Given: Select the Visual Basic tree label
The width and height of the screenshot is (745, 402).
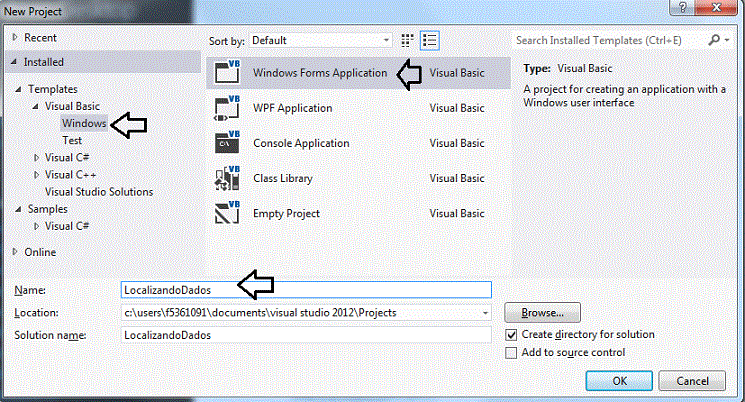Looking at the screenshot, I should coord(72,106).
